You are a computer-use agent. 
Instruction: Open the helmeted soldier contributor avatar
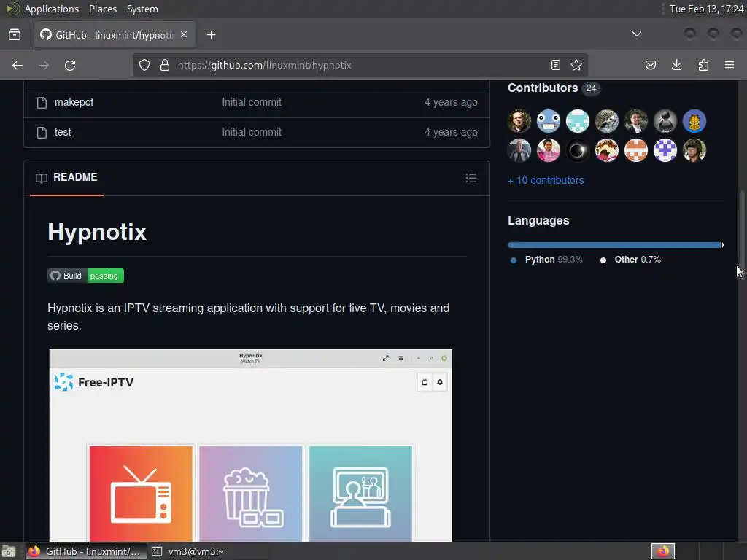pos(694,150)
